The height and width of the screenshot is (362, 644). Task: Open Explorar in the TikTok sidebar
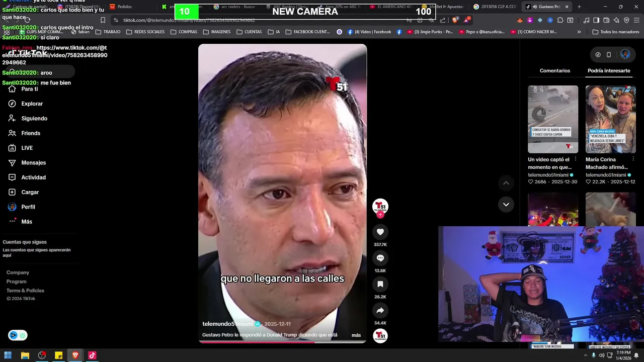[26, 104]
